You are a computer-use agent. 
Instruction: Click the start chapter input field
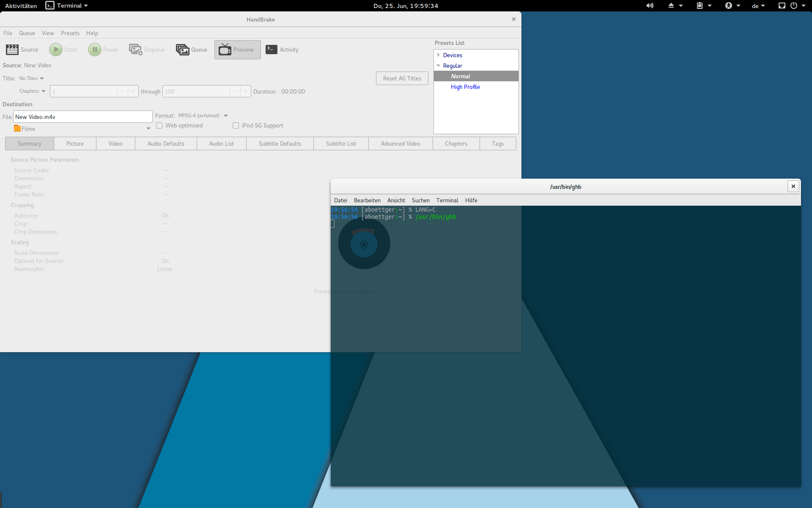coord(84,91)
